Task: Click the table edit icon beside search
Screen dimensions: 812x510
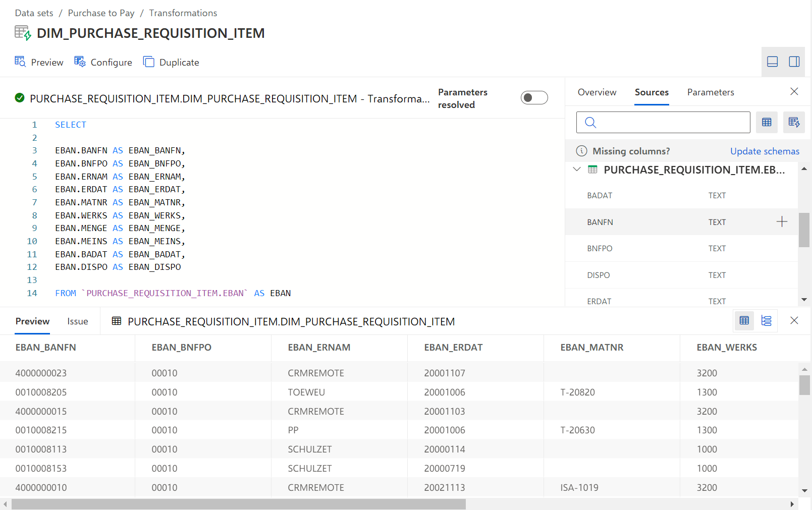Action: (x=794, y=122)
